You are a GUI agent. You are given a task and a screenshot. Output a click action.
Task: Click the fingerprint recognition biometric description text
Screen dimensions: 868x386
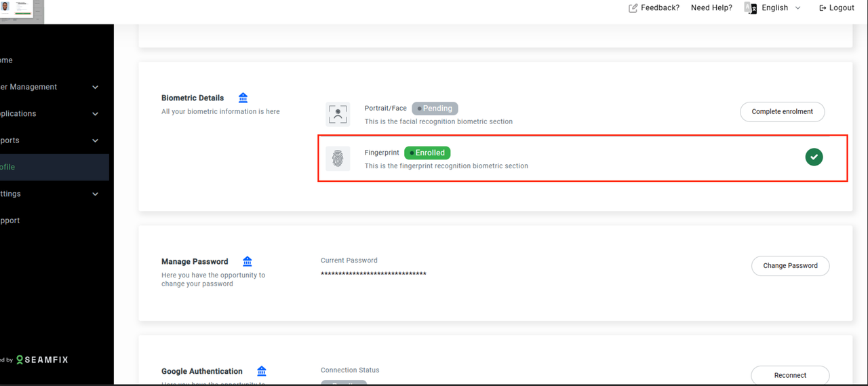[446, 166]
